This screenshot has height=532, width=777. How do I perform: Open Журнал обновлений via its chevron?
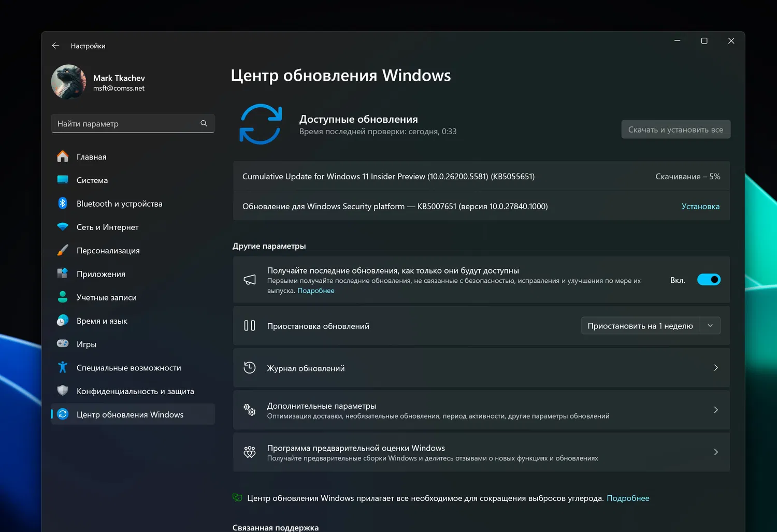(716, 368)
